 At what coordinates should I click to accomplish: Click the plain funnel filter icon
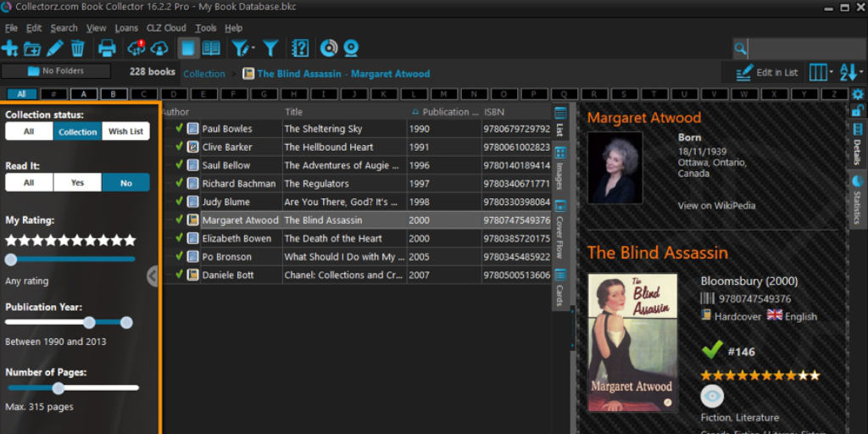click(x=270, y=48)
